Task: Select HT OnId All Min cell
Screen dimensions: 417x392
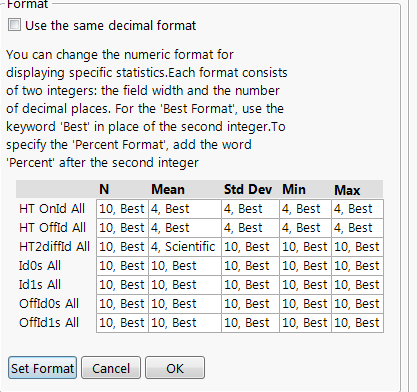Action: pos(305,209)
